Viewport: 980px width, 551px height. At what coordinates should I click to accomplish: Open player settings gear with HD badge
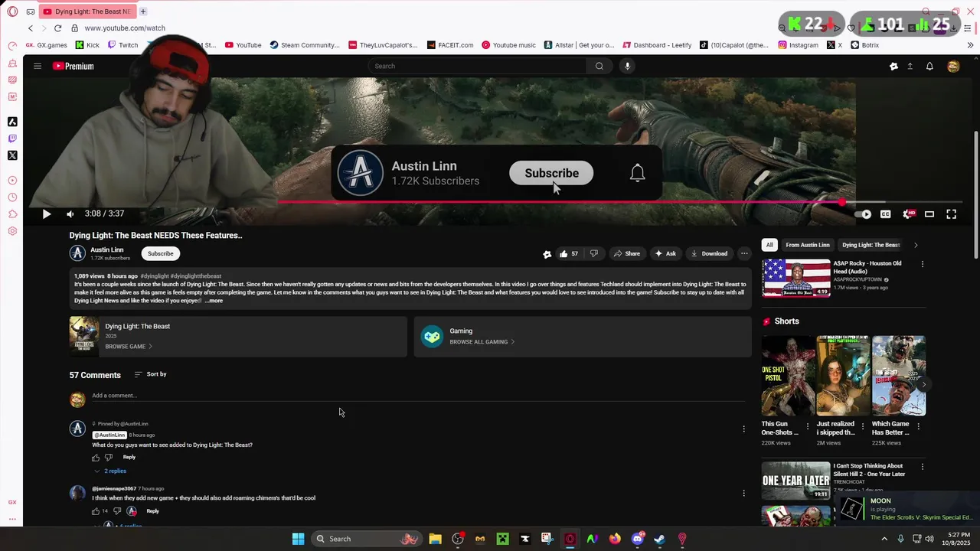[908, 214]
